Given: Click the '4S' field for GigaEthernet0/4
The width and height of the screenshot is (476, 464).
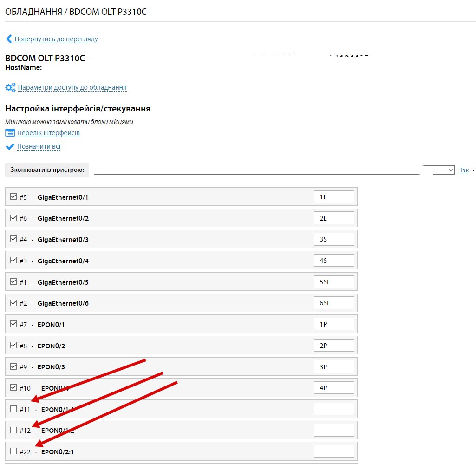Looking at the screenshot, I should tap(334, 261).
